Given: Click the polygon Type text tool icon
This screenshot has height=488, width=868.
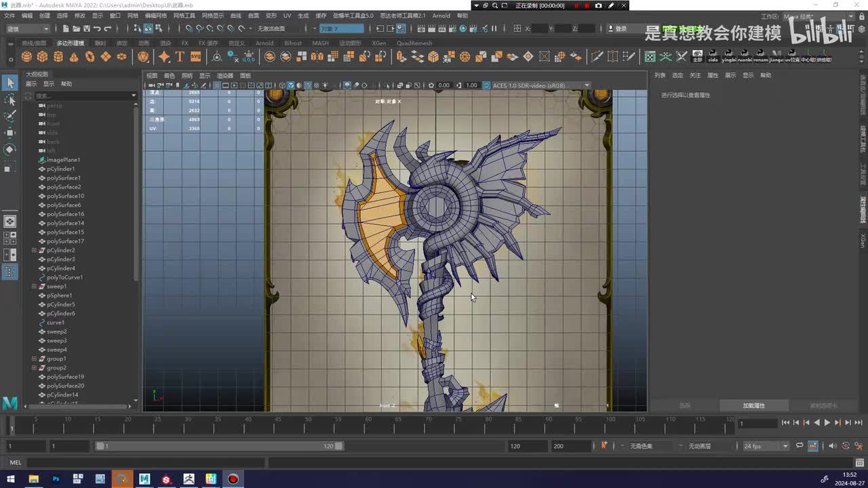Looking at the screenshot, I should [180, 57].
